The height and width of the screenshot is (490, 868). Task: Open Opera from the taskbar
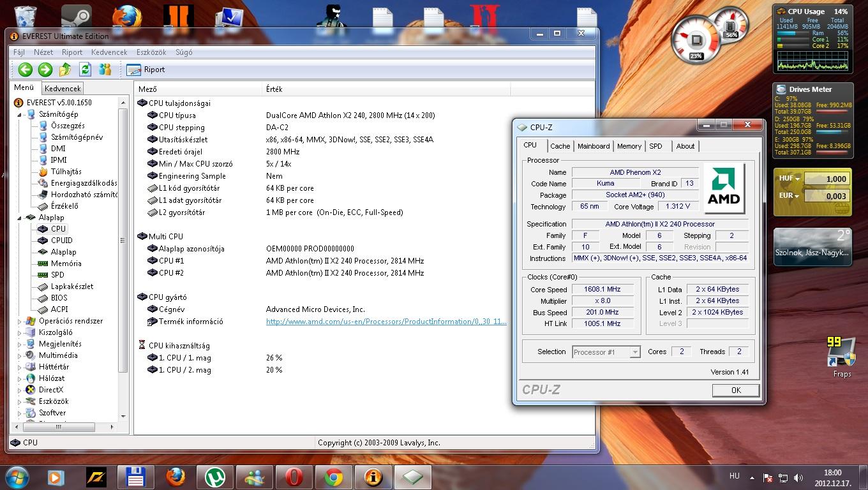tap(294, 477)
